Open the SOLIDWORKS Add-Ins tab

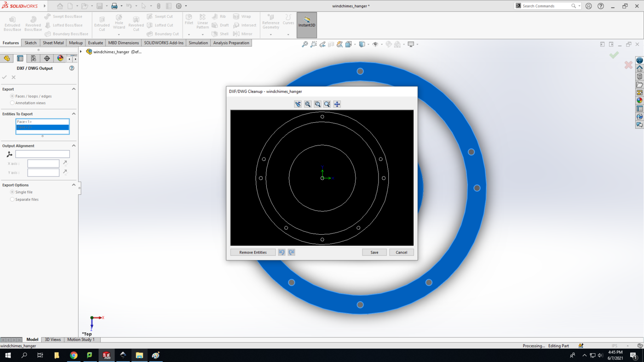coord(164,43)
